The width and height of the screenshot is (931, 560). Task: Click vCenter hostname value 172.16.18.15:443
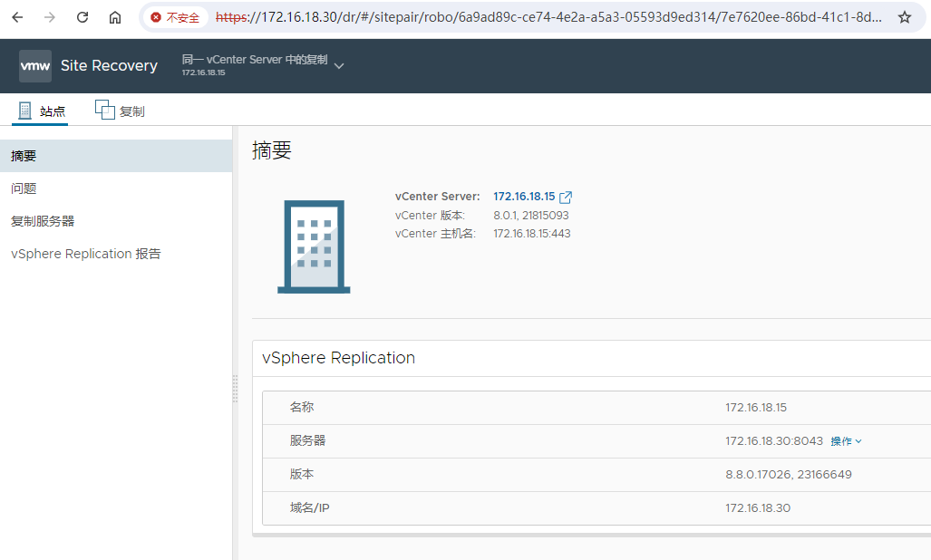click(x=532, y=234)
